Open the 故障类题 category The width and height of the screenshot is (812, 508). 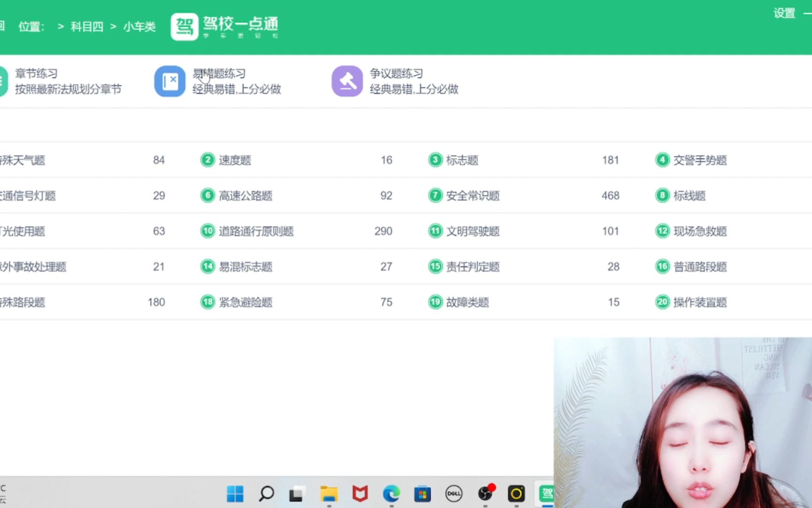[468, 302]
